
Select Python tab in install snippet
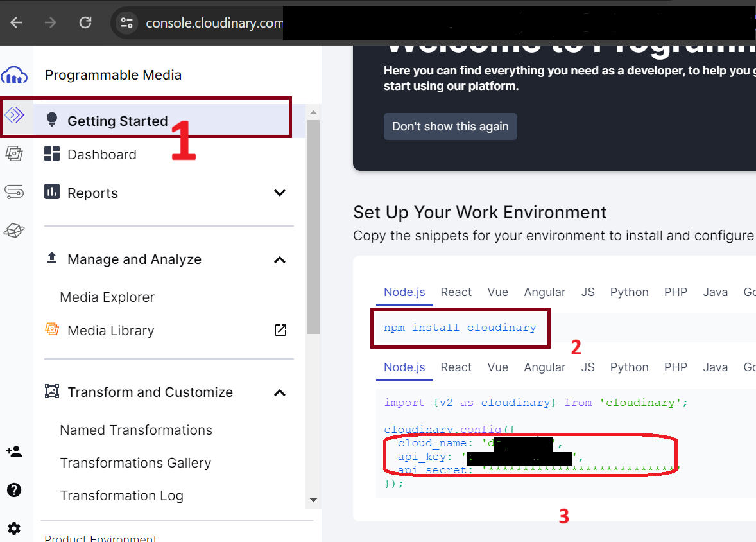(629, 292)
